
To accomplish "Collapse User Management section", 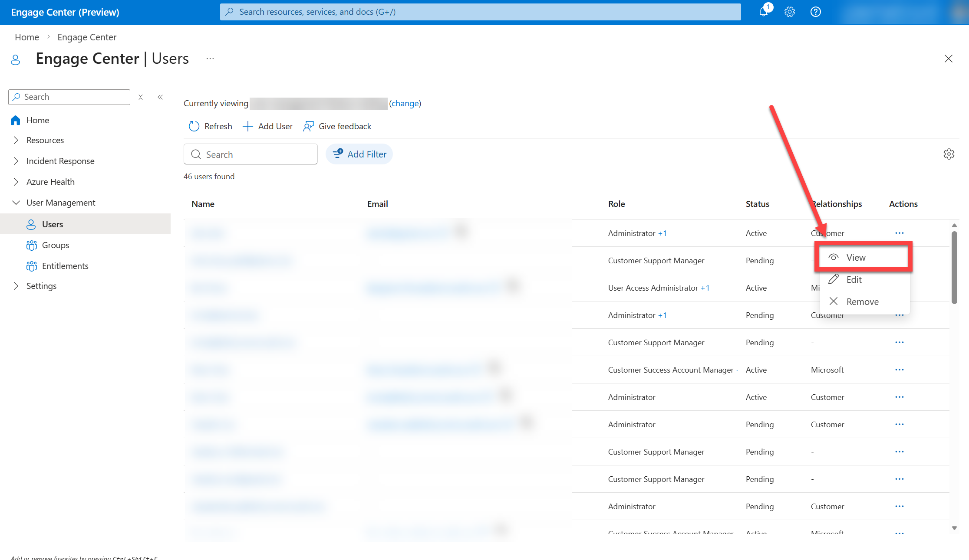I will click(x=16, y=203).
